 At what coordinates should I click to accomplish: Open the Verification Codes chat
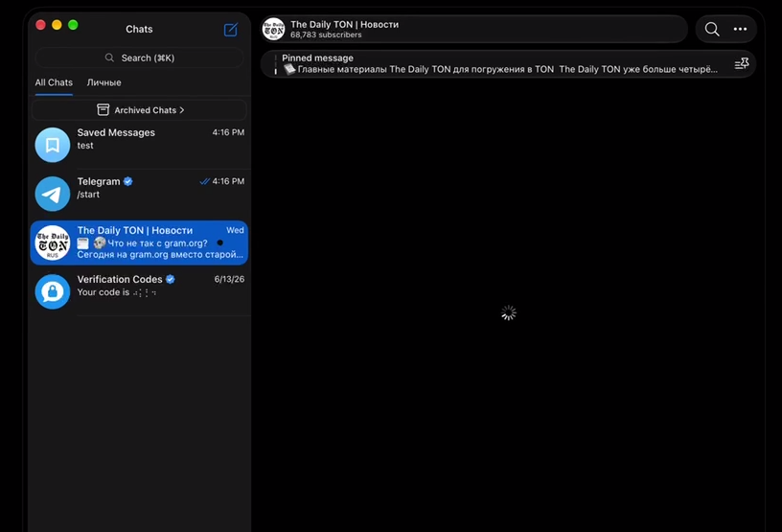[x=139, y=291]
